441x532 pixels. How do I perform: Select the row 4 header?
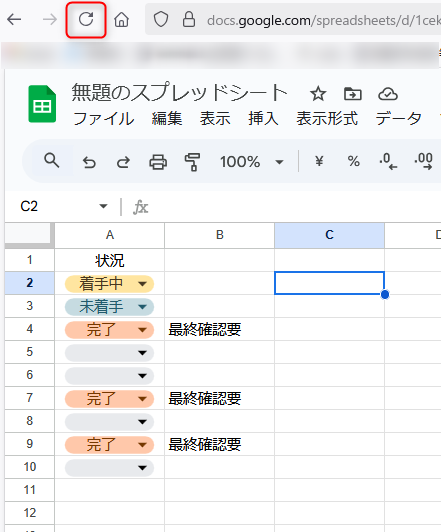(x=30, y=329)
